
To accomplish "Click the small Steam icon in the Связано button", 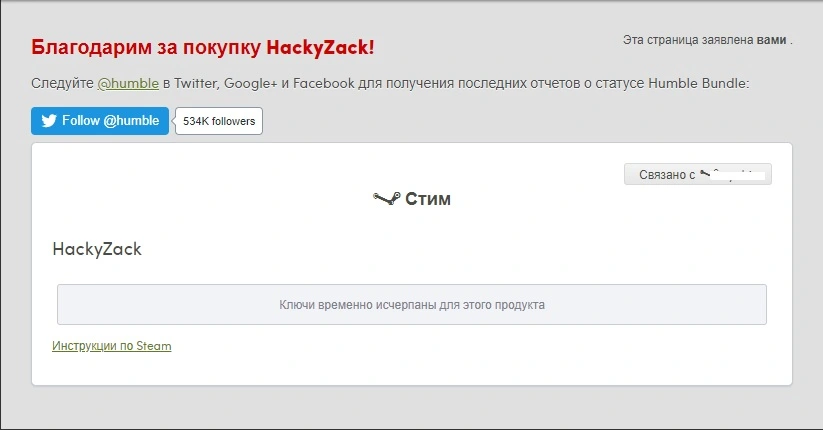I will coord(705,173).
